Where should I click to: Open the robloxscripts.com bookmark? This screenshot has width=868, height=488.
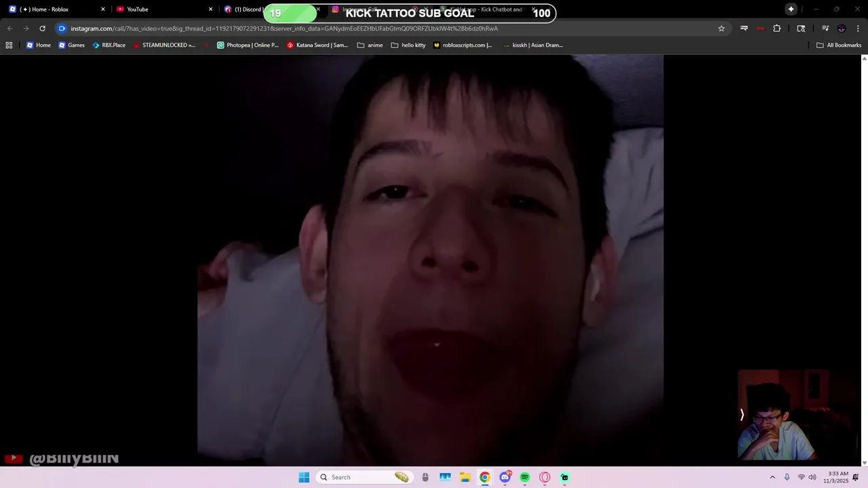(x=462, y=45)
